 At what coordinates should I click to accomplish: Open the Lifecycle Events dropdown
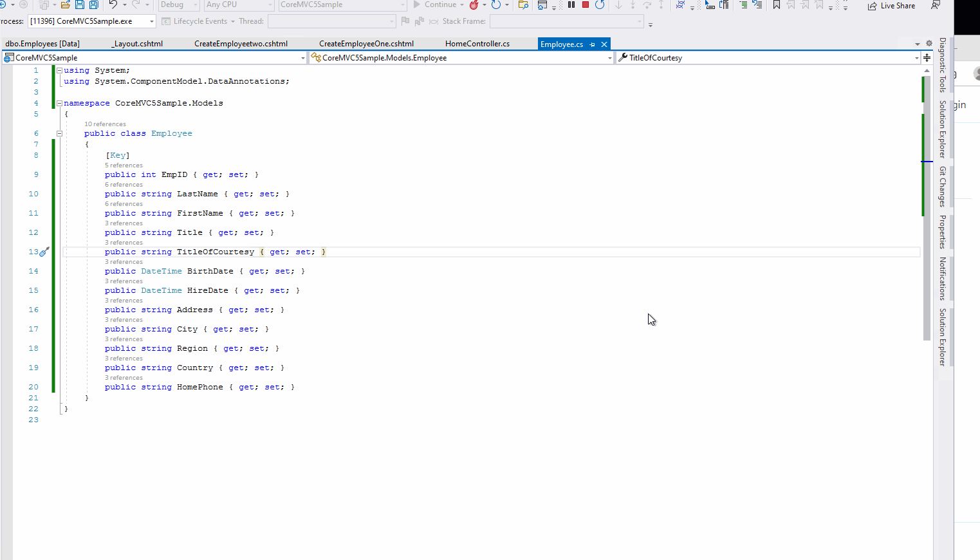tap(198, 21)
